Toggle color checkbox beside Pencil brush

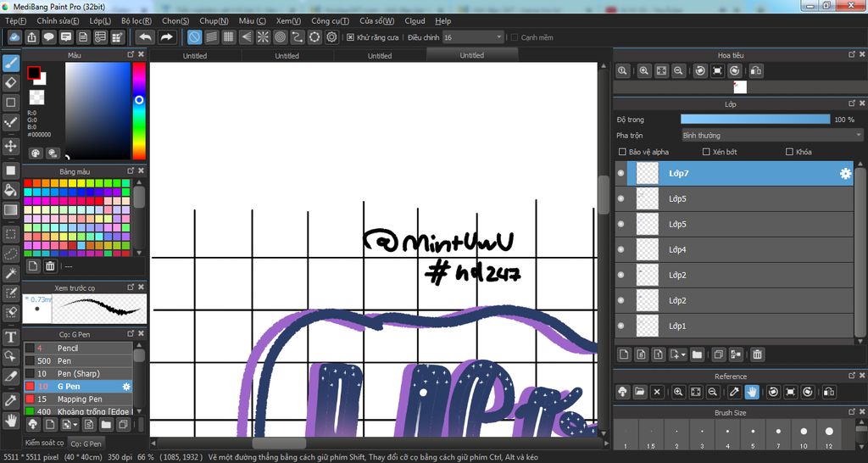point(30,348)
